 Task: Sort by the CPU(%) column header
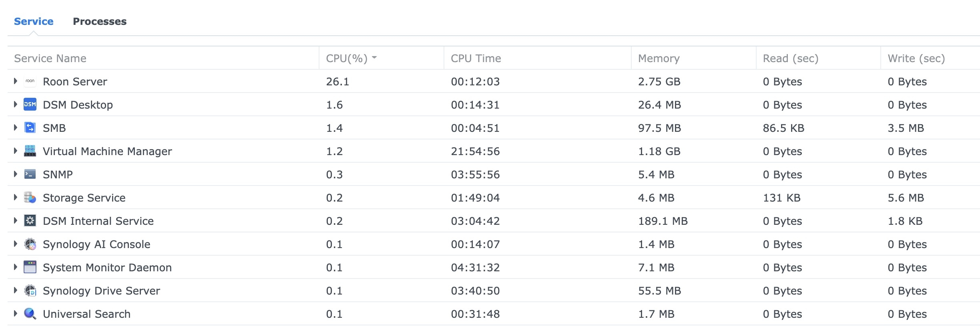(x=347, y=59)
